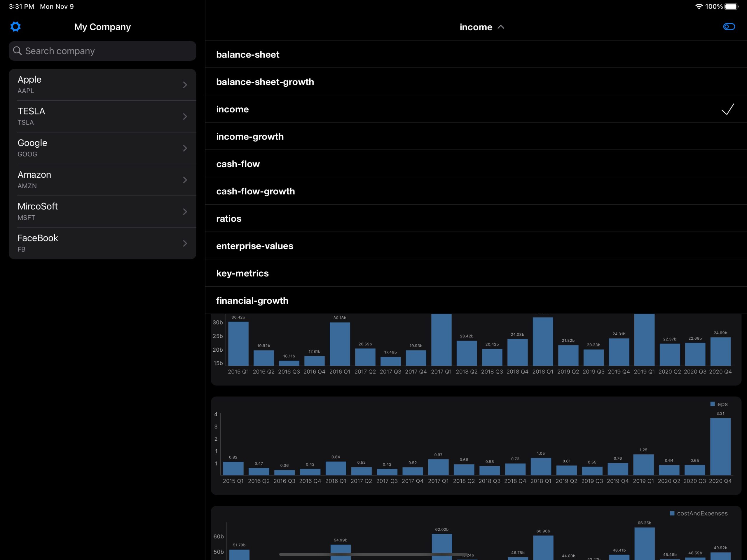Expand the Apple row chevron
This screenshot has width=747, height=560.
click(185, 85)
